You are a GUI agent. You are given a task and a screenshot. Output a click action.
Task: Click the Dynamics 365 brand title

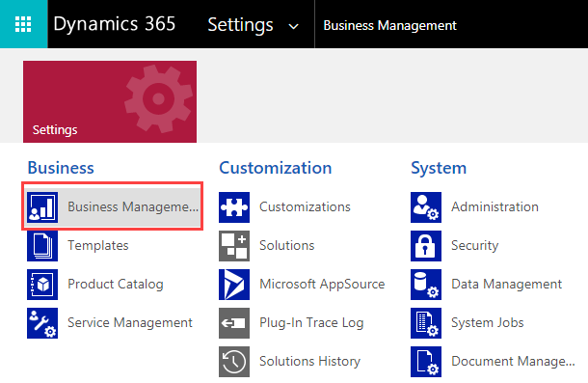point(115,24)
